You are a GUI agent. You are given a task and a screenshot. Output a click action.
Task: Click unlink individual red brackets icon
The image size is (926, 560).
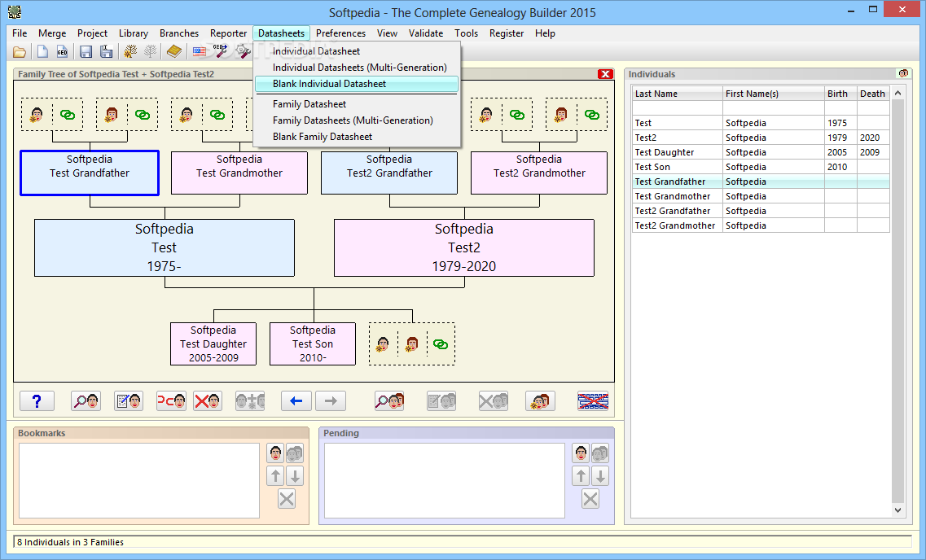(171, 401)
